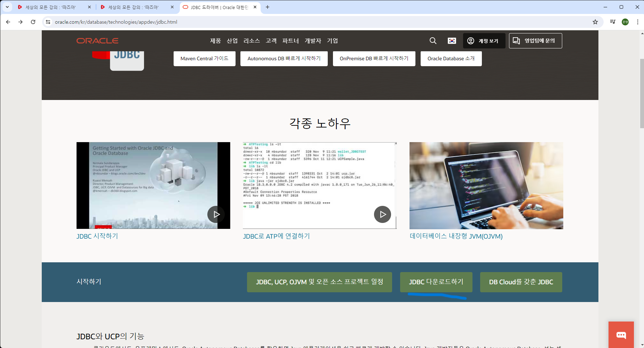Click the Getting Started JDBC video thumbnail
This screenshot has height=348, width=644.
(x=153, y=185)
